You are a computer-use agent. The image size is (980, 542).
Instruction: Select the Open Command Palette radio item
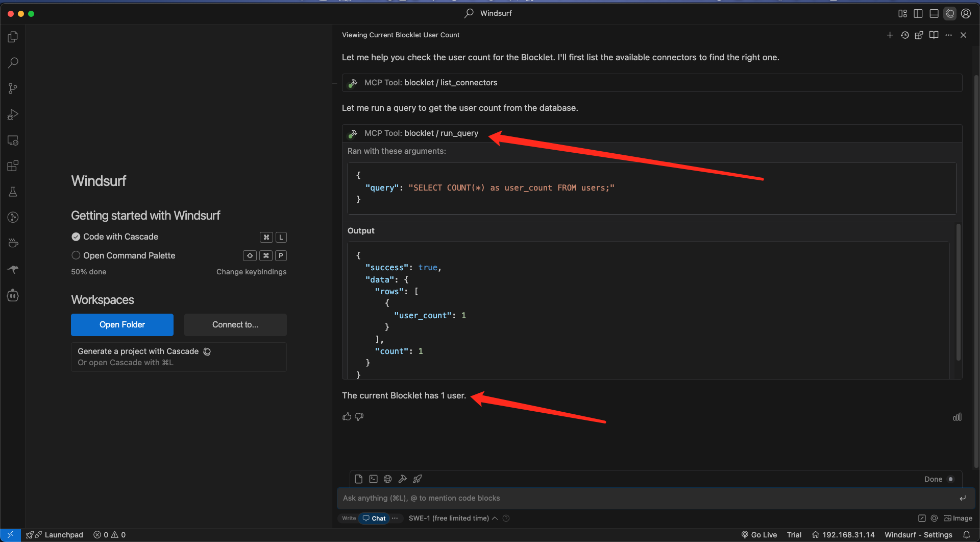76,255
